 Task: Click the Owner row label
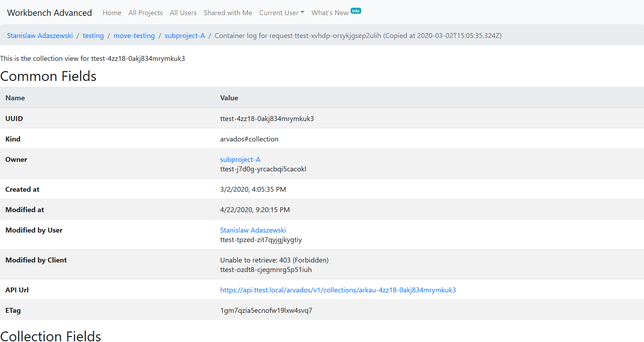coord(16,159)
